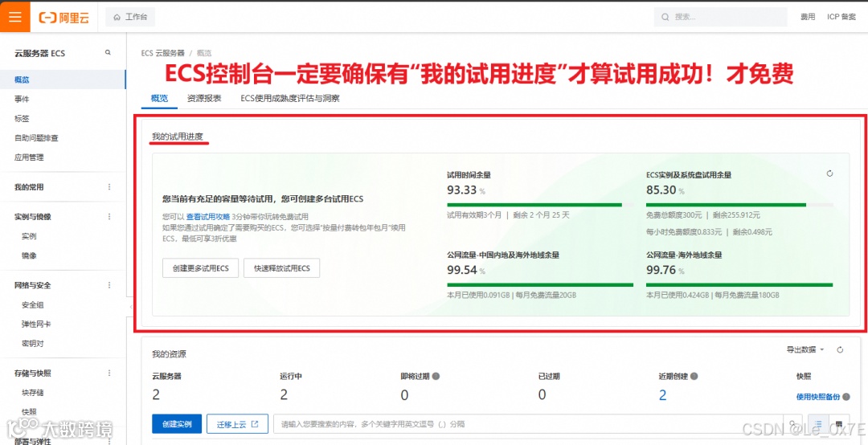The image size is (868, 445).
Task: Click the top search box 搜索
Action: 721,17
